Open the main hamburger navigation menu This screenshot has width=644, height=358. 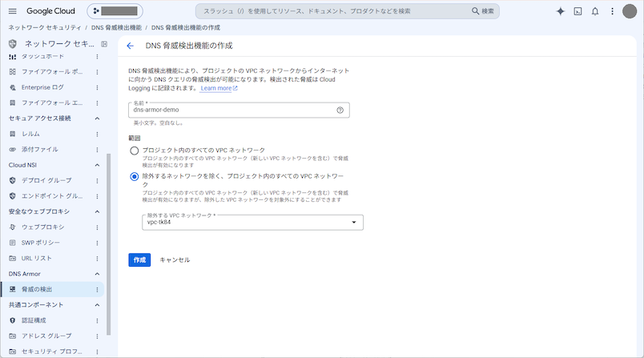[13, 11]
